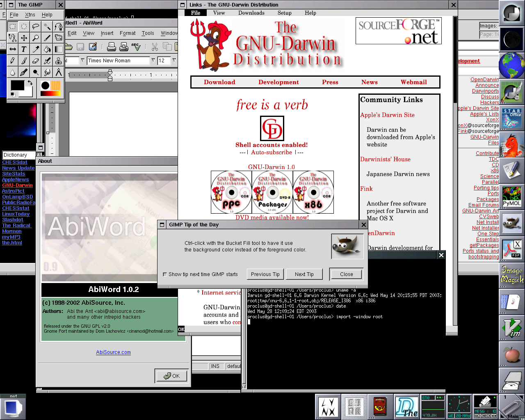Select the Blend gradient tool in GIMP

click(59, 50)
